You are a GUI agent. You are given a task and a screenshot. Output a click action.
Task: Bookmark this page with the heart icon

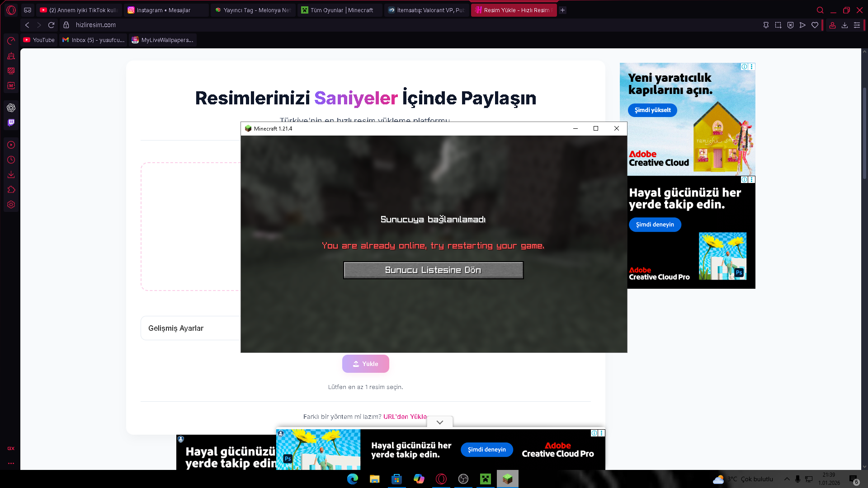coord(815,25)
